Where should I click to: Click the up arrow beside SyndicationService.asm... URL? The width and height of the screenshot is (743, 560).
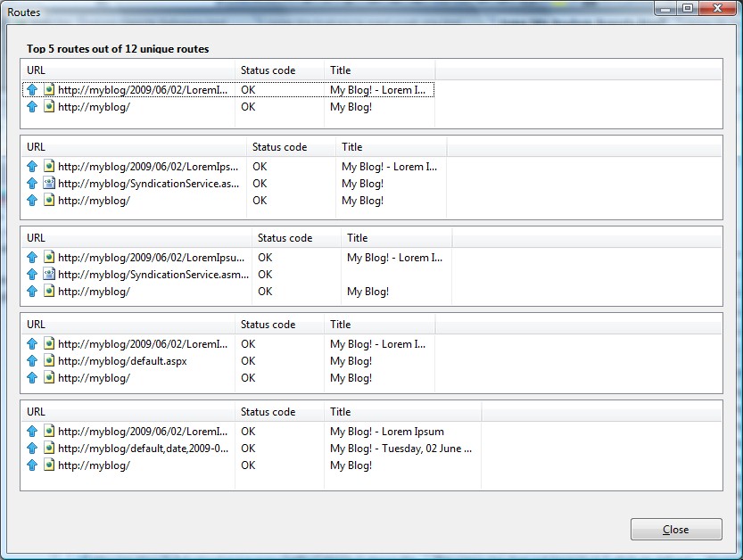pyautogui.click(x=32, y=275)
